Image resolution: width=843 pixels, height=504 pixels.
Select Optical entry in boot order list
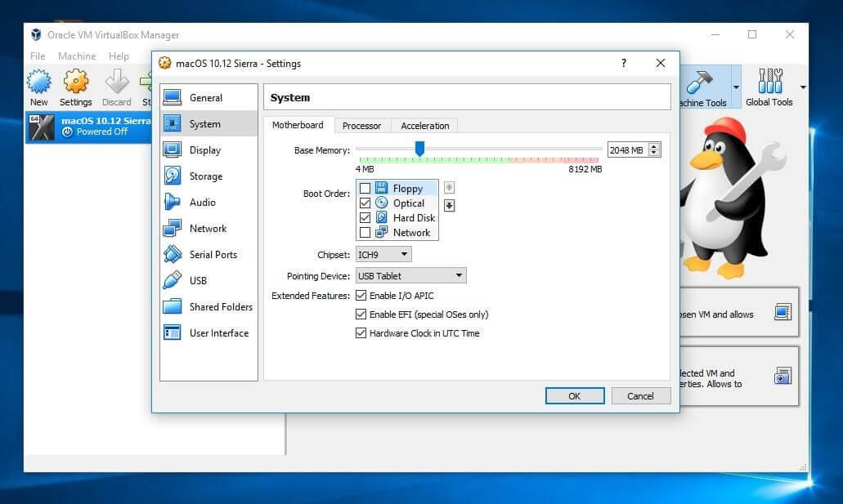[397, 203]
